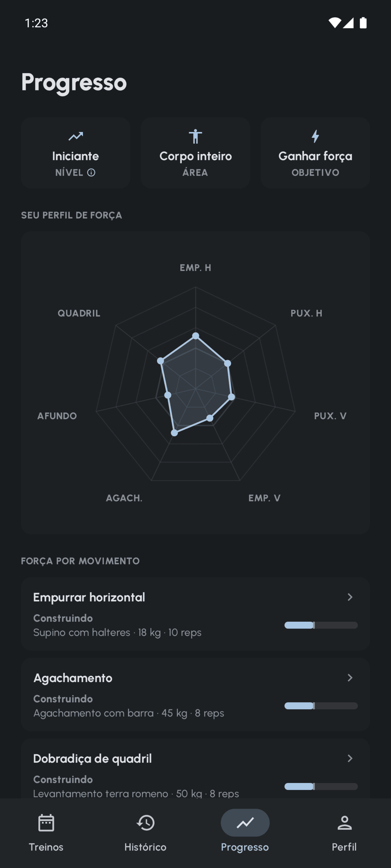Select the Progresso tab in bottom navigation
This screenshot has height=868, width=391.
point(245,831)
